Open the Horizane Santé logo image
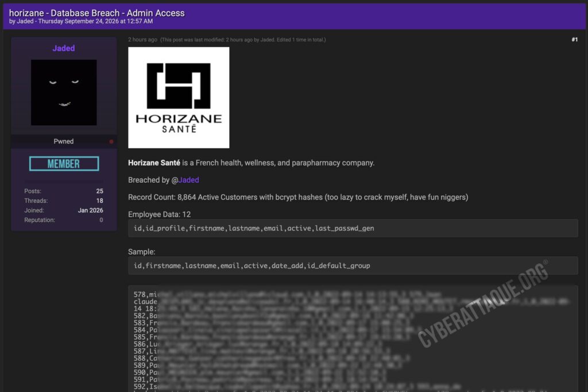 [x=179, y=97]
